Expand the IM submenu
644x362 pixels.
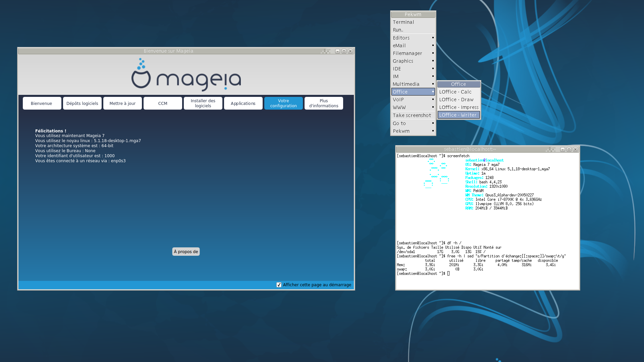click(x=413, y=76)
